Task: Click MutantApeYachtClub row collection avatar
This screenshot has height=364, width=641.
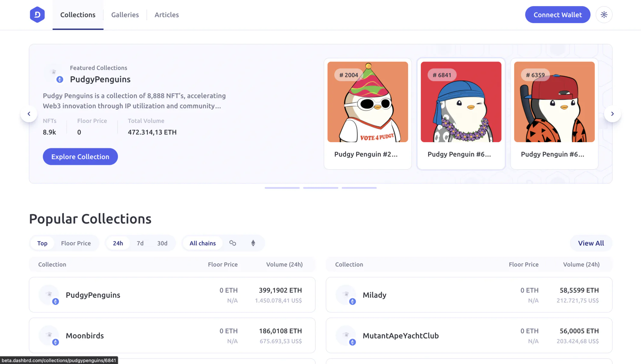Action: click(x=346, y=336)
